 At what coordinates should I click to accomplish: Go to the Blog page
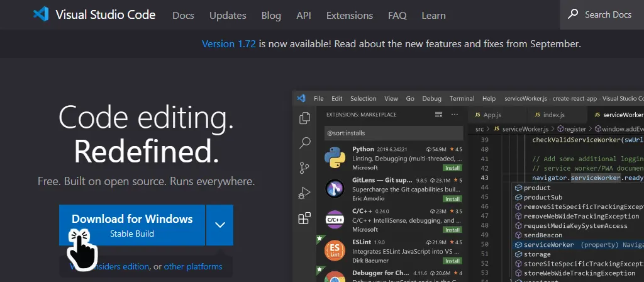coord(271,16)
